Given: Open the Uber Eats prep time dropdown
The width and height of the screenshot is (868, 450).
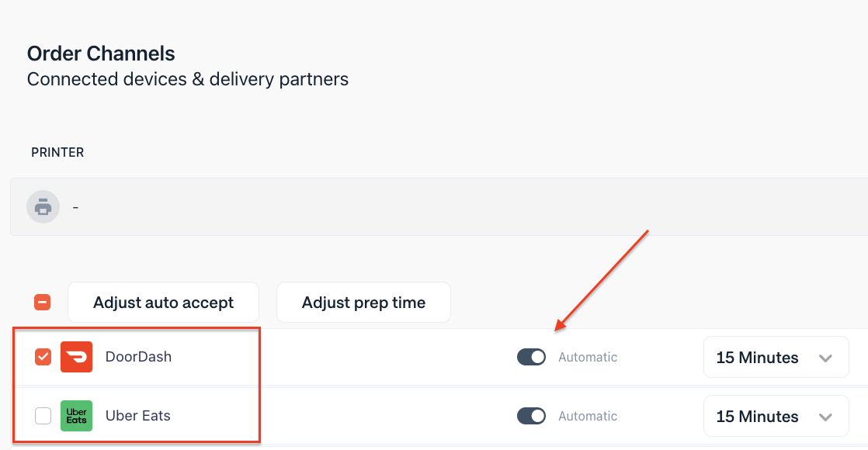Looking at the screenshot, I should tap(775, 416).
